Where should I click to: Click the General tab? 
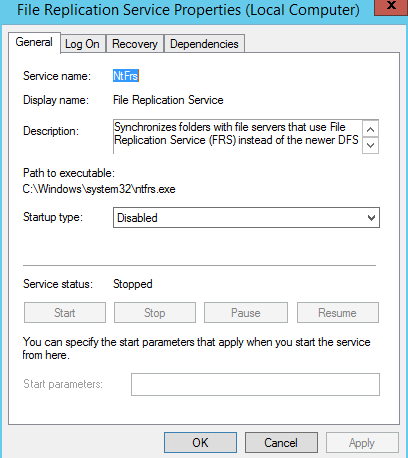tap(34, 42)
